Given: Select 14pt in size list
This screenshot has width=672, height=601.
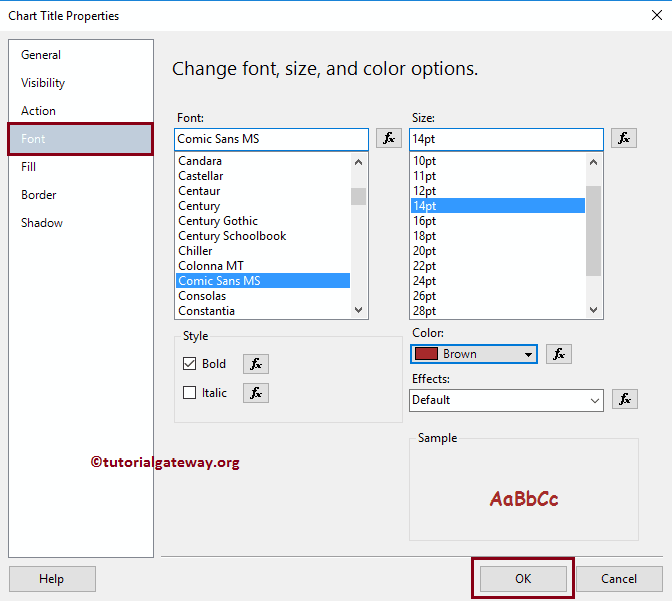Looking at the screenshot, I should (498, 206).
